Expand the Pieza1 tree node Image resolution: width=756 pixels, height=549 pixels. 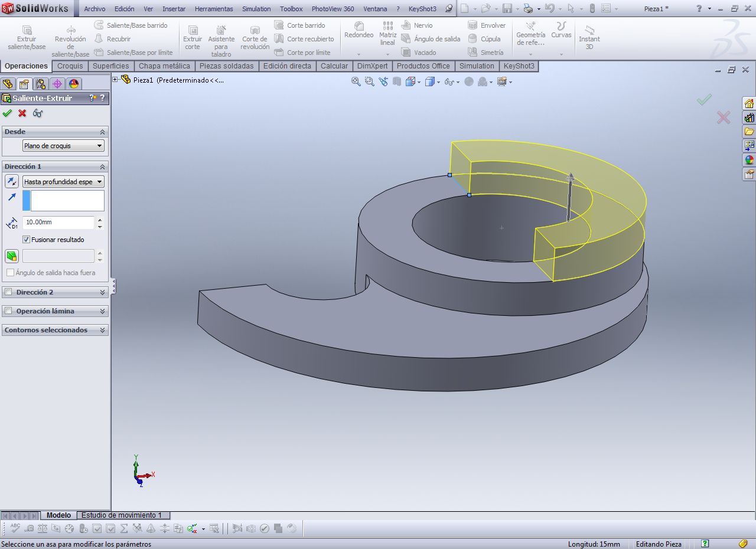pyautogui.click(x=115, y=80)
